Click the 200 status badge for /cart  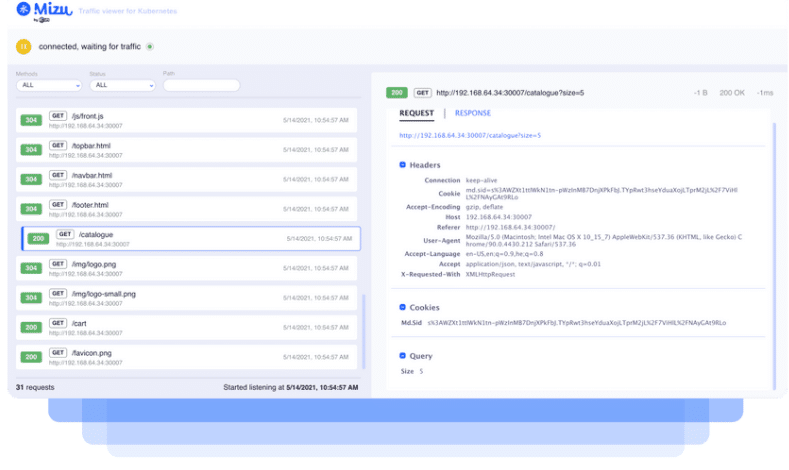click(x=31, y=327)
